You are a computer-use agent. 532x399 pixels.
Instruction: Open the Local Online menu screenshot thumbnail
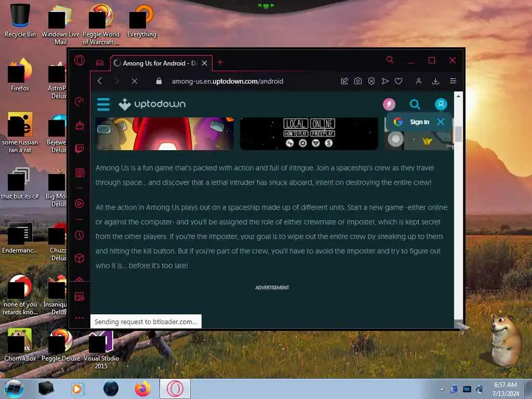click(309, 134)
